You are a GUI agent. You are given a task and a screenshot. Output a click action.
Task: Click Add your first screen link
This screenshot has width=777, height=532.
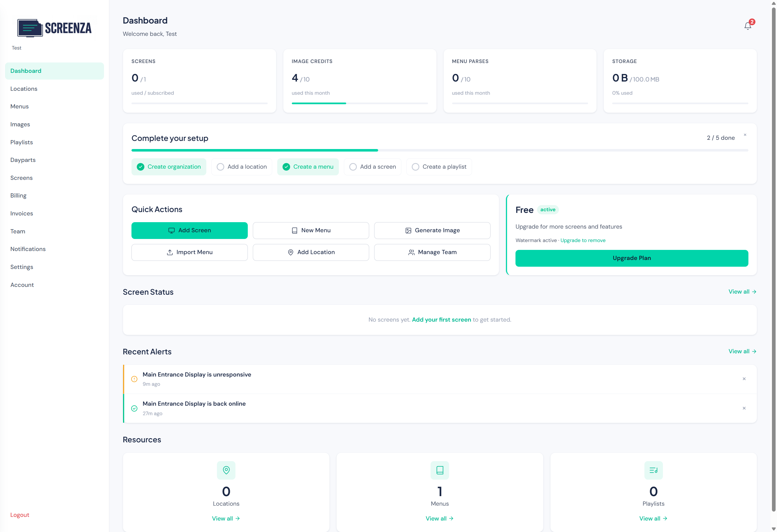point(441,319)
